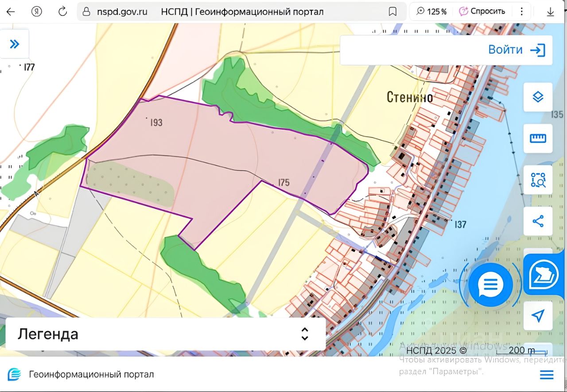Open the Yandex home button
The width and height of the screenshot is (567, 392).
[37, 12]
